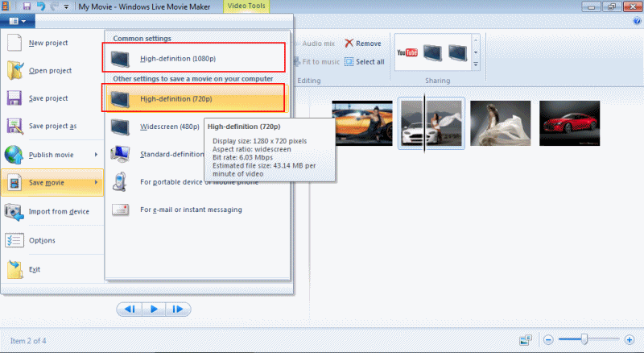Click the zoom out minus button

coord(548,340)
